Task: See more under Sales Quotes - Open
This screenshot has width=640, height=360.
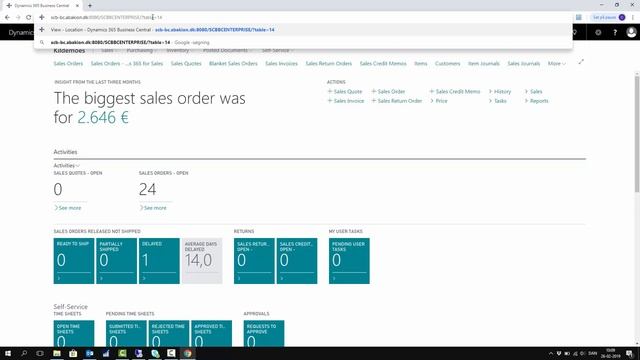Action: pos(68,208)
